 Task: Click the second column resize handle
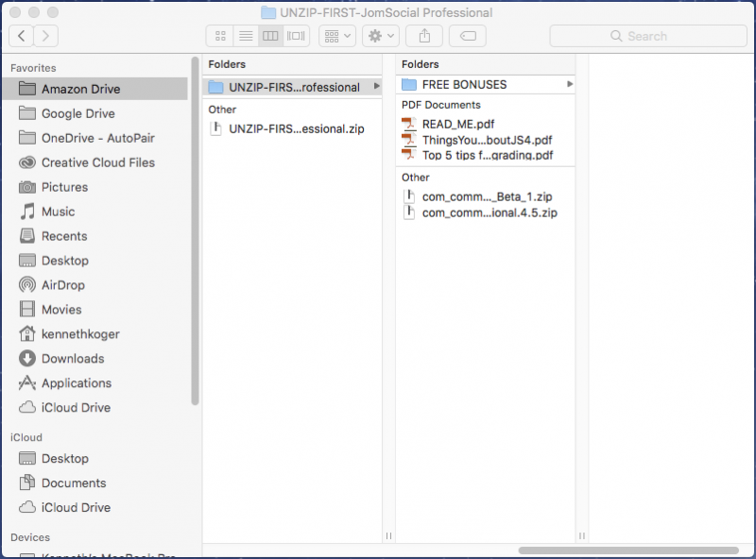(582, 536)
